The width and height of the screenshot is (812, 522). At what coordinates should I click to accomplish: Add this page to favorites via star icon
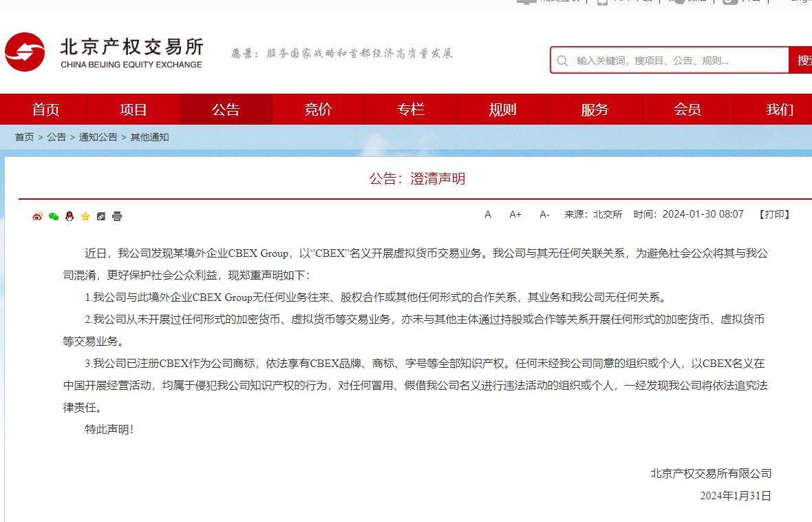click(x=85, y=216)
